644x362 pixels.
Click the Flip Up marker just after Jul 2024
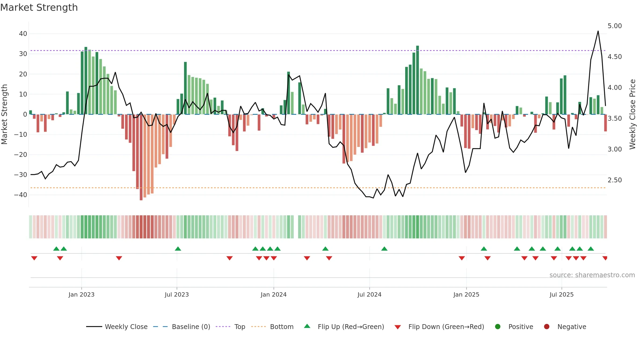[384, 249]
